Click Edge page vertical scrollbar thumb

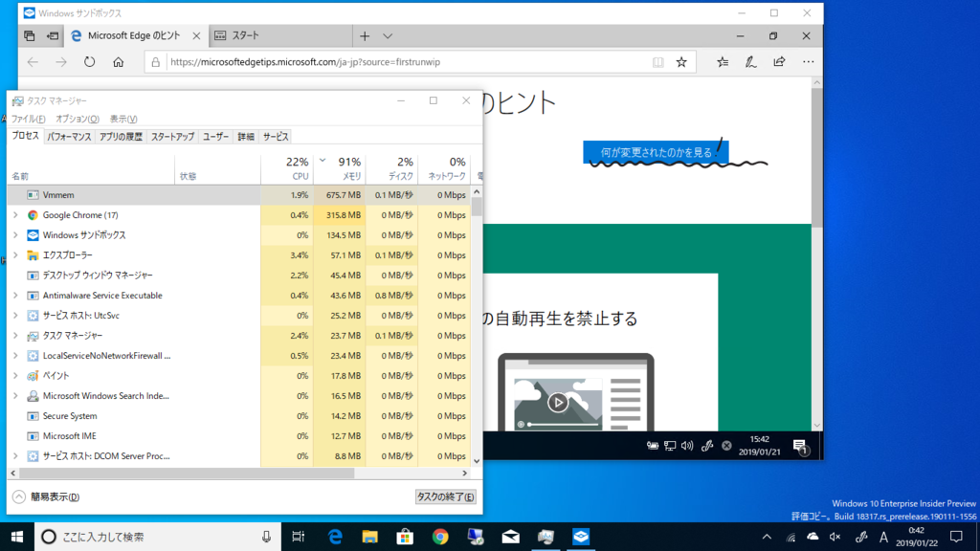[817, 156]
